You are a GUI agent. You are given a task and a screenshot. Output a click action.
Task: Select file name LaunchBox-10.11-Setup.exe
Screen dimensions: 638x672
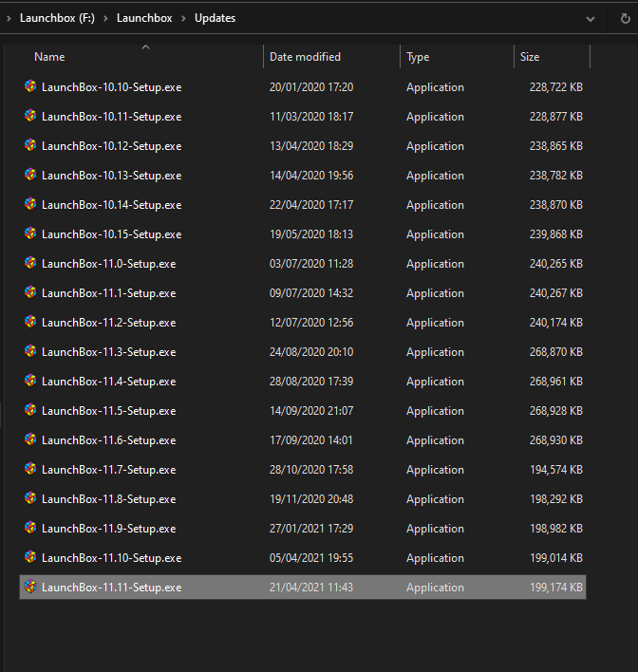pos(111,117)
